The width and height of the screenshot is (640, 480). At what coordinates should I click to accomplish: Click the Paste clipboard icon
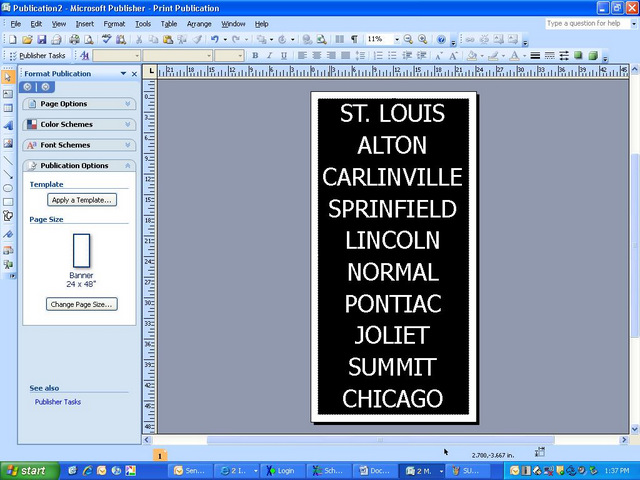(x=167, y=39)
